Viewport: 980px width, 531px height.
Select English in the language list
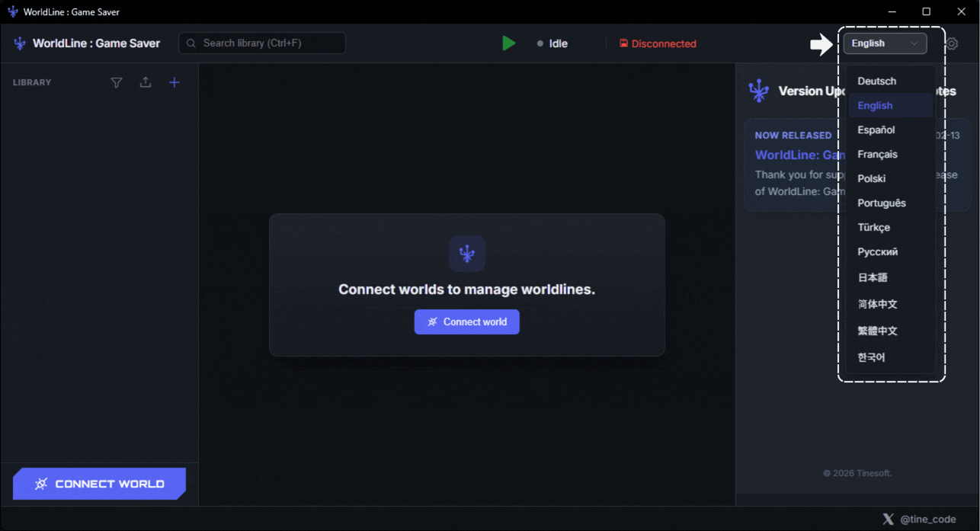click(891, 105)
